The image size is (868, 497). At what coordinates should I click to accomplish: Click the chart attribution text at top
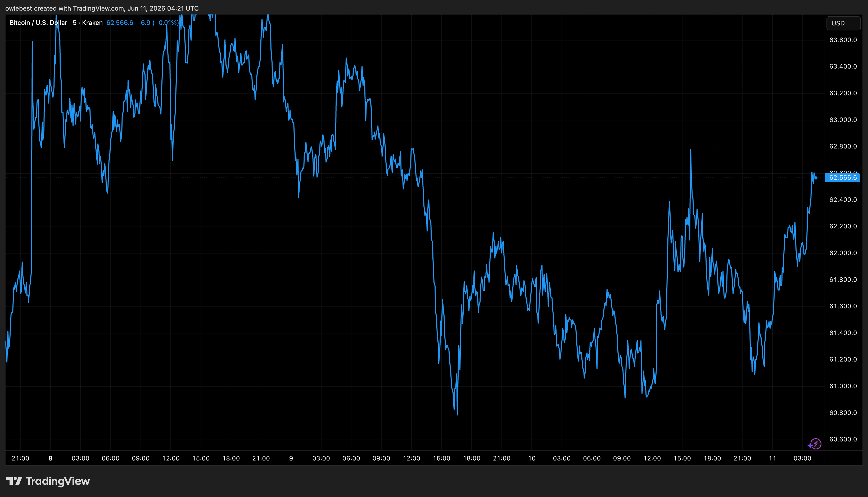(102, 8)
